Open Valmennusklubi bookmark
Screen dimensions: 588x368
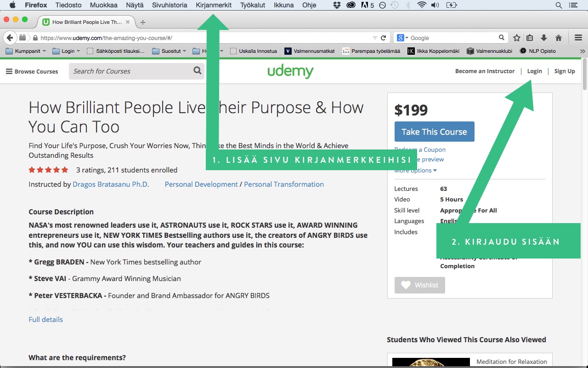(489, 51)
